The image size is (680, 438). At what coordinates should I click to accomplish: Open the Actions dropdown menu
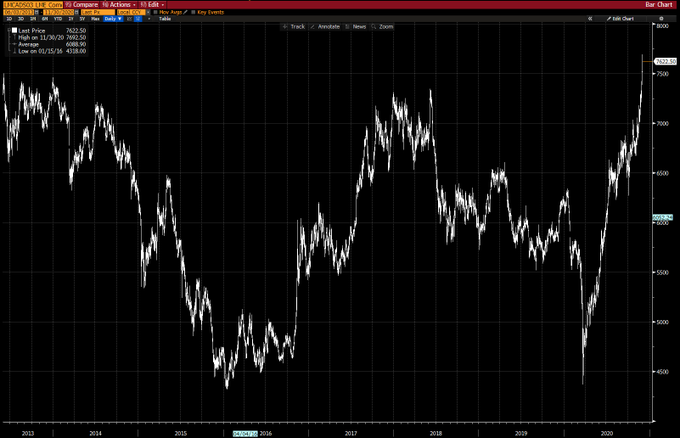pyautogui.click(x=119, y=4)
